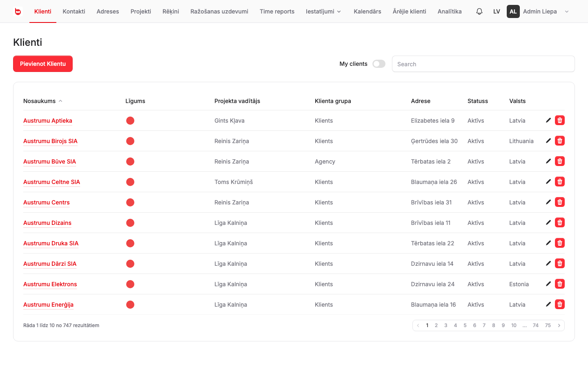The width and height of the screenshot is (588, 368).
Task: Open Austrumu Celtne SIA client link
Action: click(51, 182)
